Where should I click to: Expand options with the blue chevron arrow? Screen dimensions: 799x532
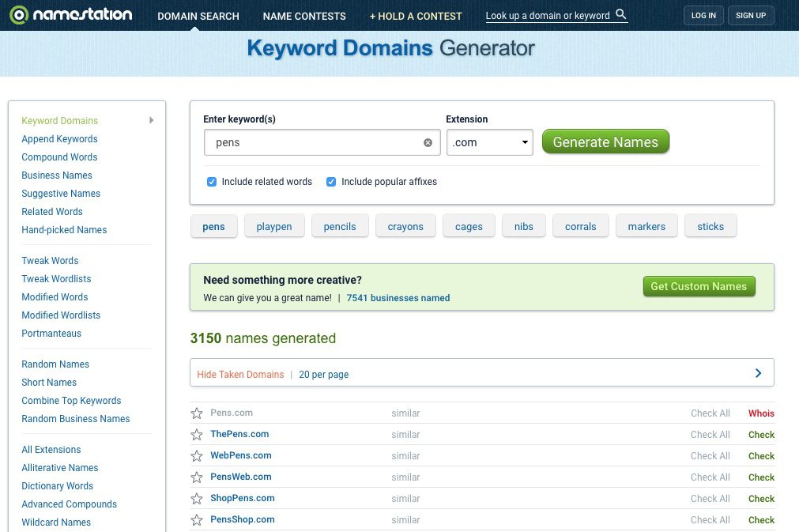point(758,373)
